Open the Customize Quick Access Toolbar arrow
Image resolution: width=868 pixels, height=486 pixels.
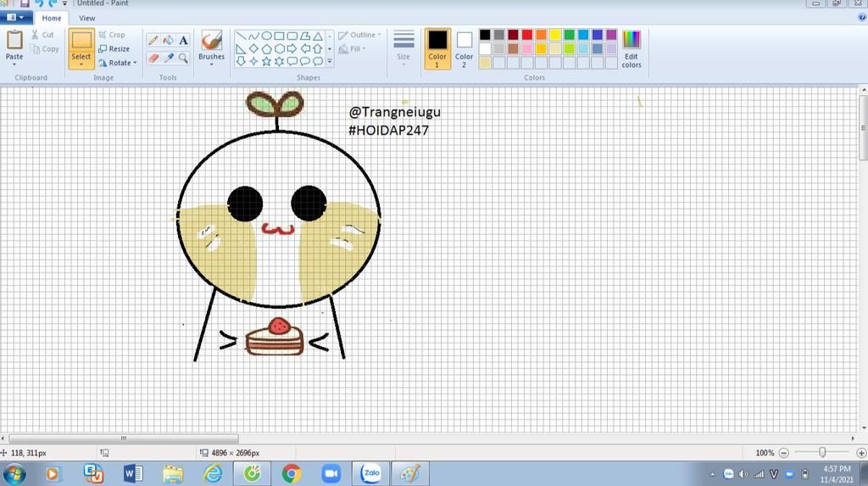coord(64,3)
